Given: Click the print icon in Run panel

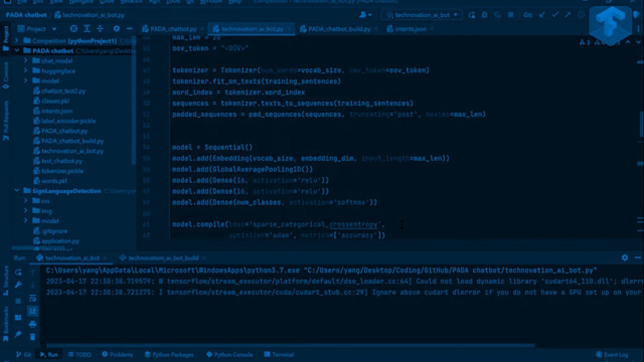Looking at the screenshot, I should [x=33, y=324].
